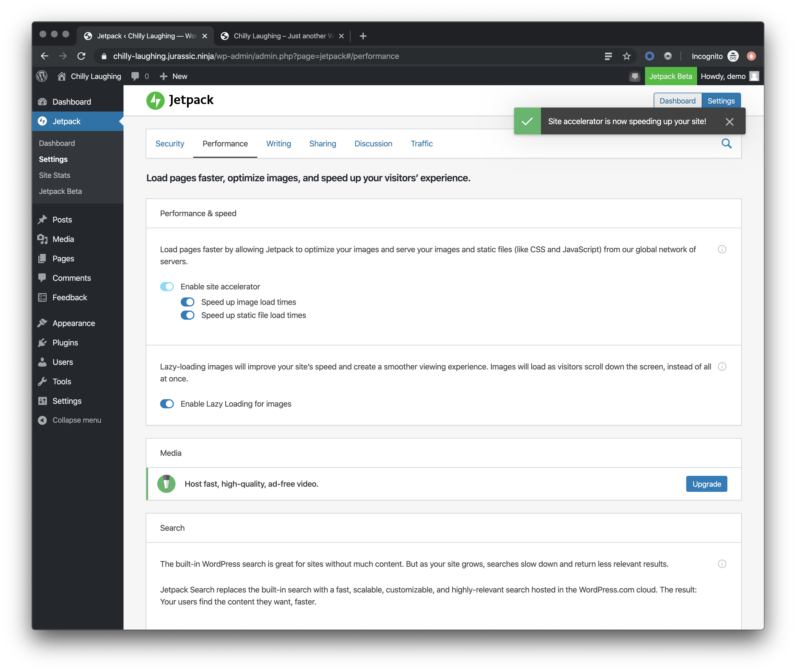796x672 pixels.
Task: Dismiss the site accelerator notification
Action: coord(729,122)
